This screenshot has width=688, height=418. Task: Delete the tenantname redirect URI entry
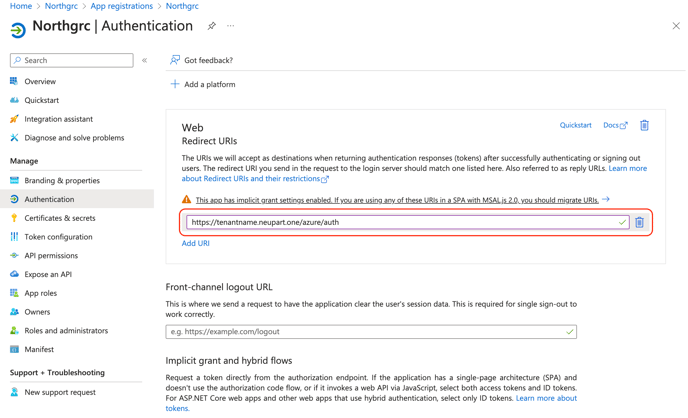coord(639,222)
